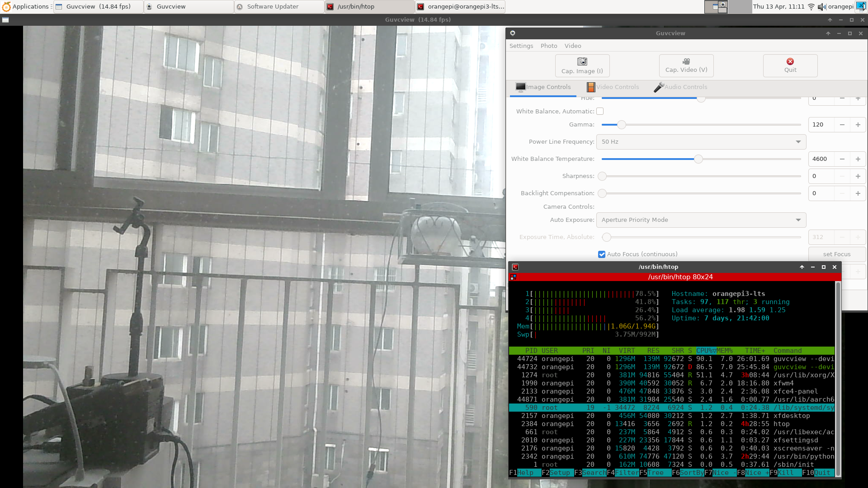Click the Video Controls film icon
Viewport: 868px width, 488px height.
coord(591,87)
